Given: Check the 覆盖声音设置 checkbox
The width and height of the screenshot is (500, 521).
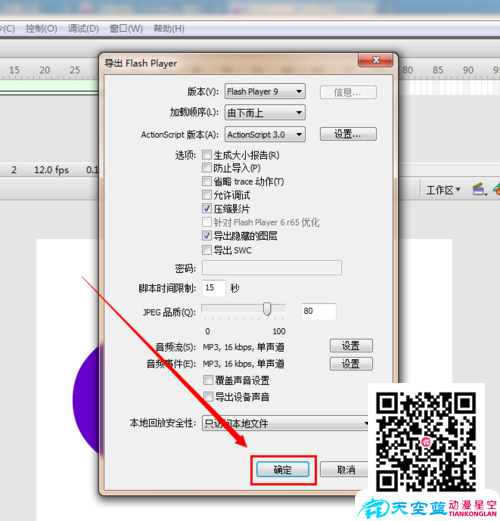Looking at the screenshot, I should 208,380.
